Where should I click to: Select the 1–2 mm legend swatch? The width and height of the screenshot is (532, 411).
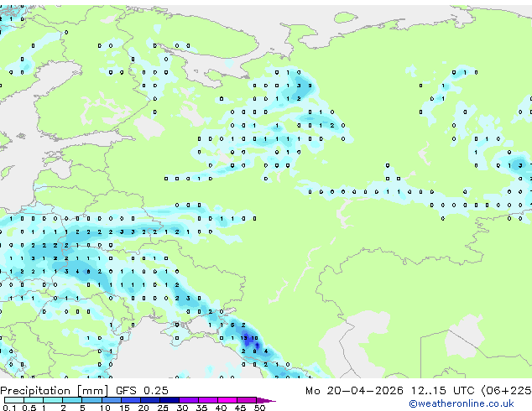tap(53, 400)
